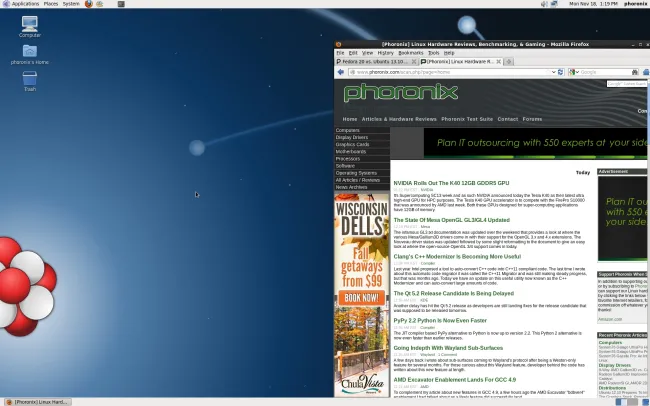The width and height of the screenshot is (650, 406).
Task: Click the volume speaker icon
Action: [x=544, y=4]
